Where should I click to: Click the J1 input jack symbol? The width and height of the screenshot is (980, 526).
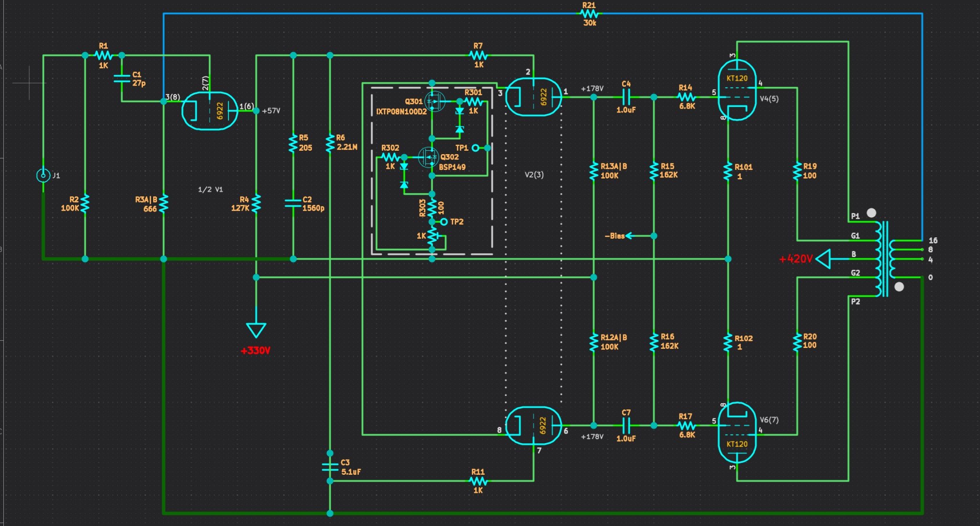(x=43, y=176)
